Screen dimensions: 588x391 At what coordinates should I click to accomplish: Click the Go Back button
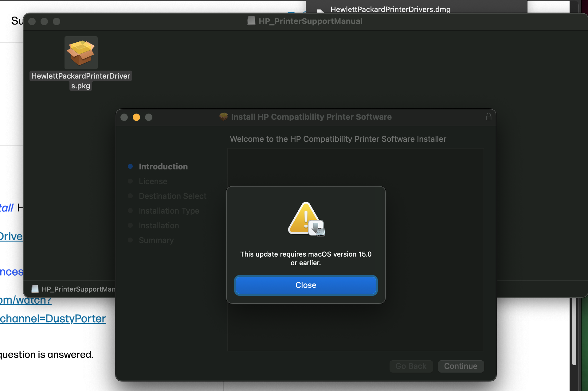pyautogui.click(x=411, y=366)
